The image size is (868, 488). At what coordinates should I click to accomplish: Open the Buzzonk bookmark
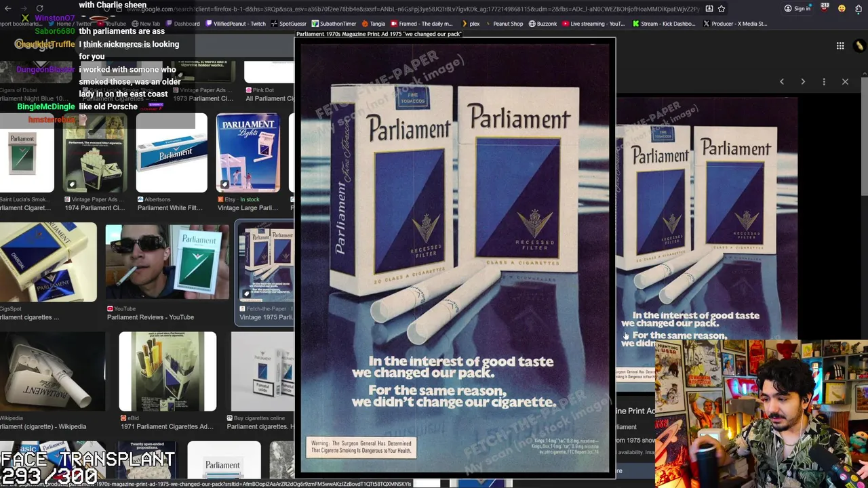pos(542,24)
